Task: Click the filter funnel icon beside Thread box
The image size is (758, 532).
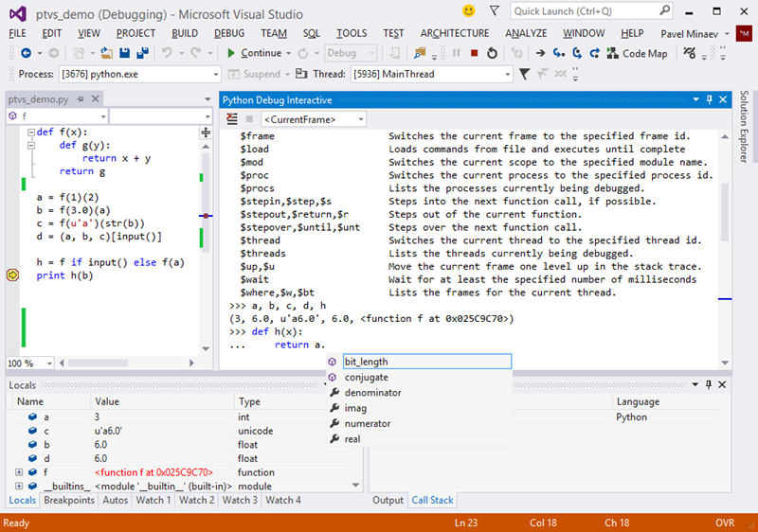Action: click(x=525, y=74)
